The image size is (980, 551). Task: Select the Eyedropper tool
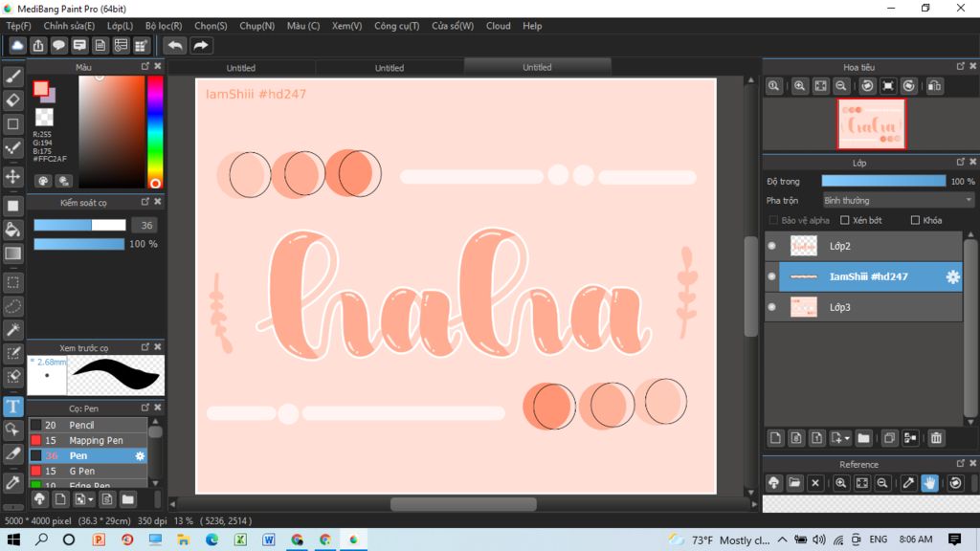coord(13,482)
